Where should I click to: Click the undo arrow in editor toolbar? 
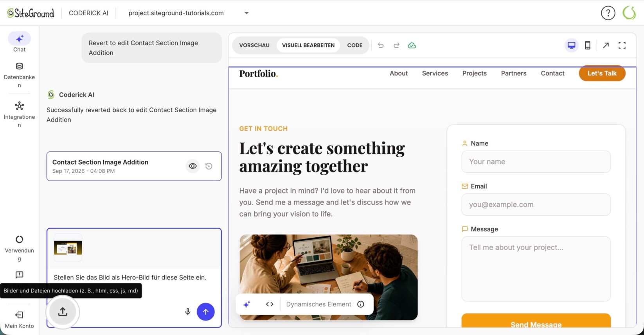[381, 45]
